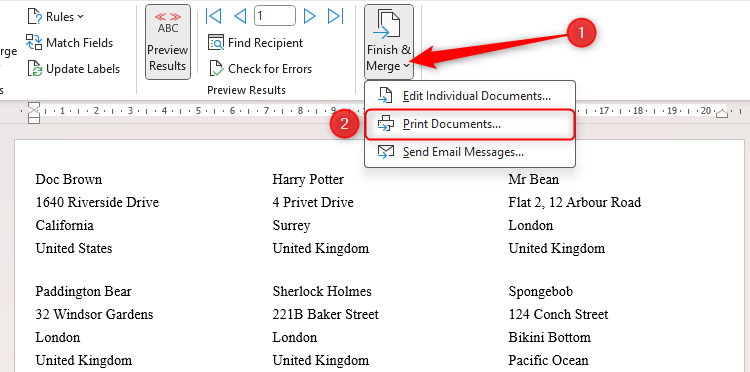Click the text Bikini Bottom
Viewport: 750px width, 372px height.
point(550,337)
